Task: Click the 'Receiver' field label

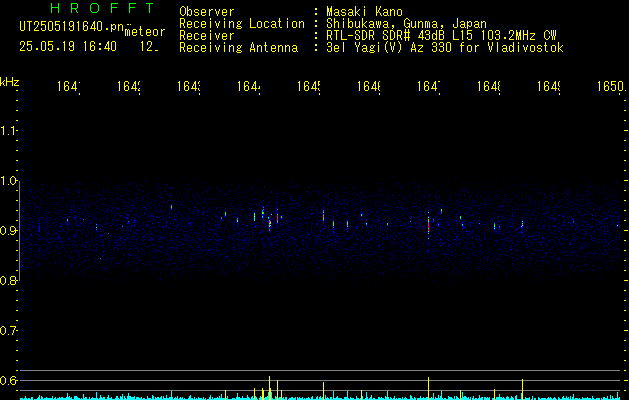Action: pyautogui.click(x=207, y=36)
